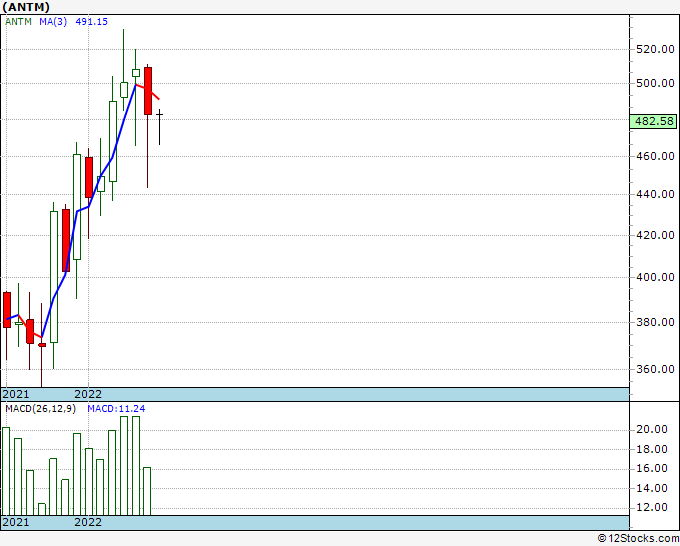Click the 2022 label under MACD panel
This screenshot has height=546, width=680.
[x=88, y=522]
